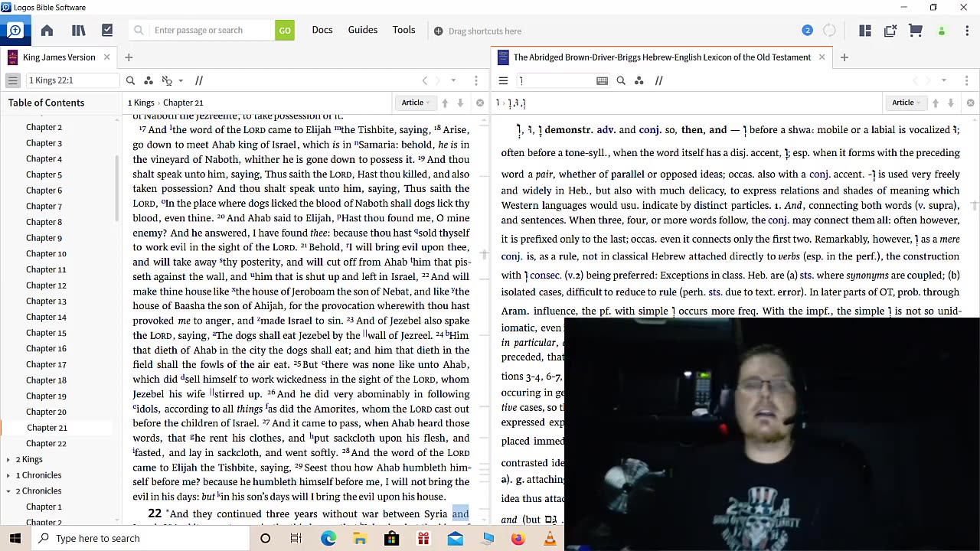Close the Brown-Driver-Briggs Lexicon tab

tap(822, 57)
